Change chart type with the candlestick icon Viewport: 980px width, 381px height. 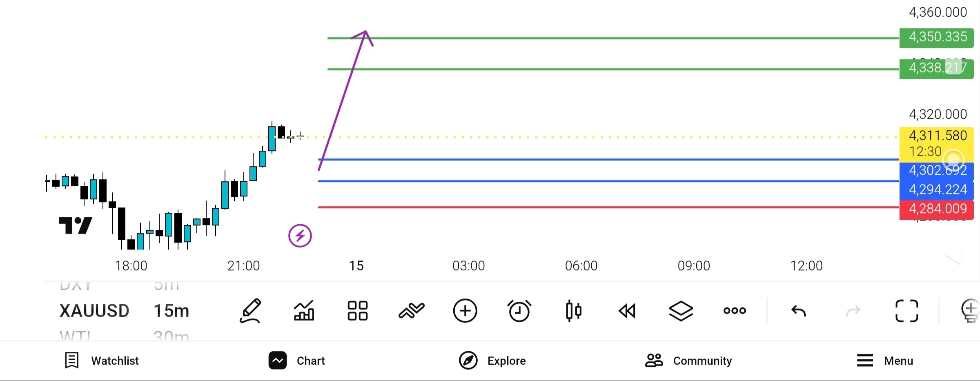[573, 311]
